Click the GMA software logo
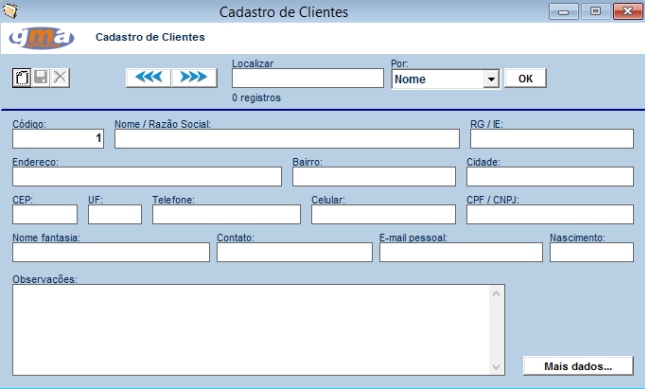Viewport: 645px width, 389px height. 41,38
